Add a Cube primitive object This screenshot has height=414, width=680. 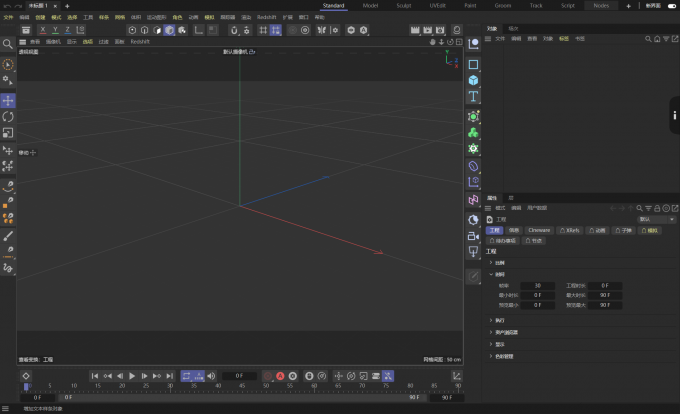tap(473, 80)
